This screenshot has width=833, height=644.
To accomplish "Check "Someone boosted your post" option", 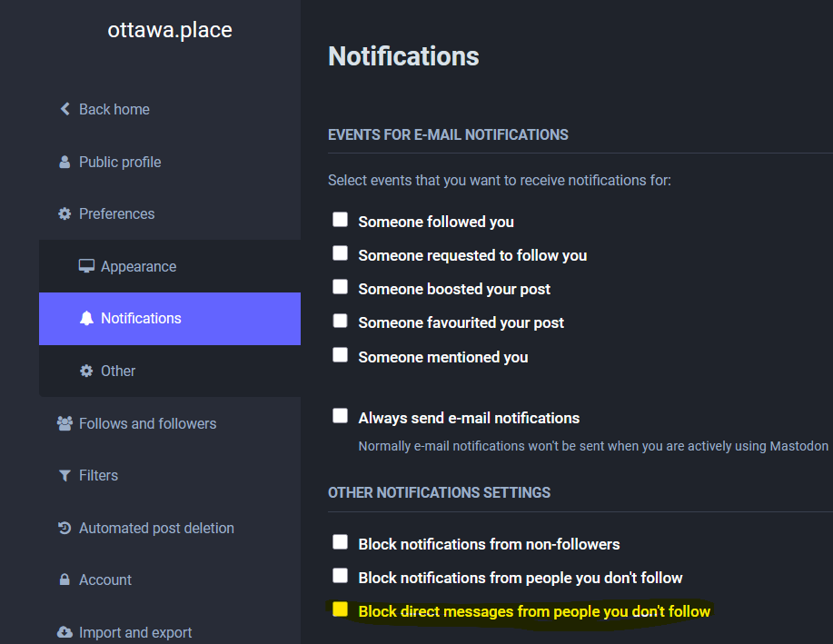I will pyautogui.click(x=341, y=287).
